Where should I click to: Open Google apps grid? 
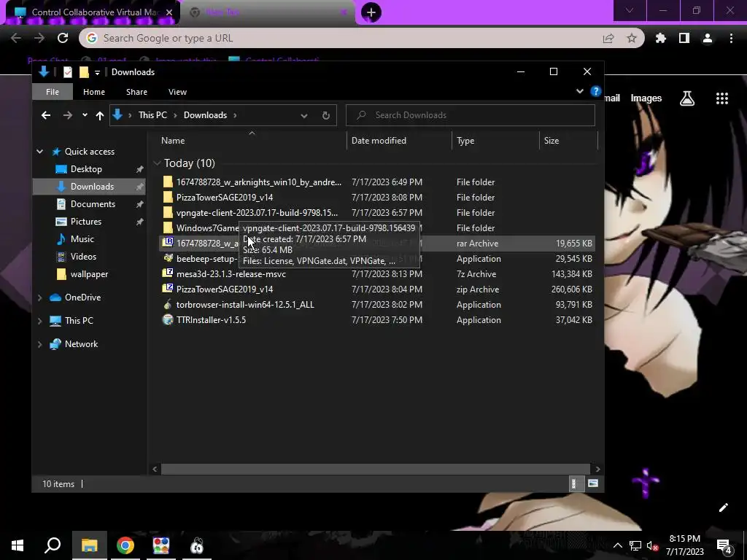point(722,98)
